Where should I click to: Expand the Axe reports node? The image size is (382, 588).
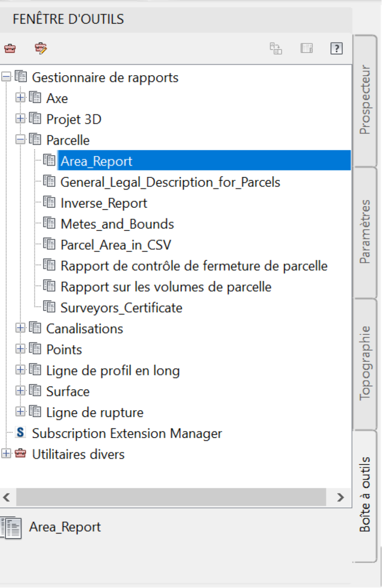tap(20, 98)
